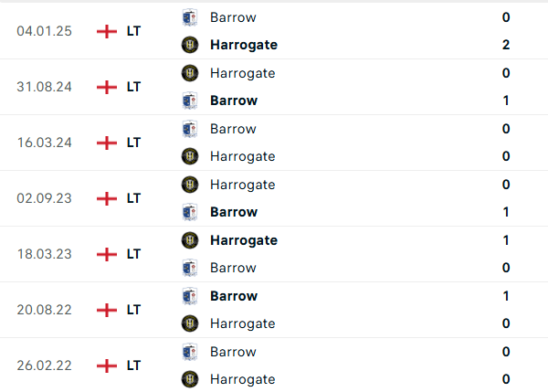The height and width of the screenshot is (392, 548).
Task: Open Harrogate team link in 04.01.25 match
Action: pyautogui.click(x=243, y=45)
